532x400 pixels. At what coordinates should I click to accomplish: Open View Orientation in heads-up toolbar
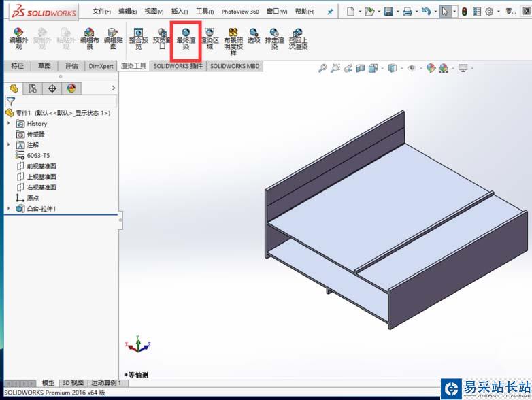tap(373, 69)
